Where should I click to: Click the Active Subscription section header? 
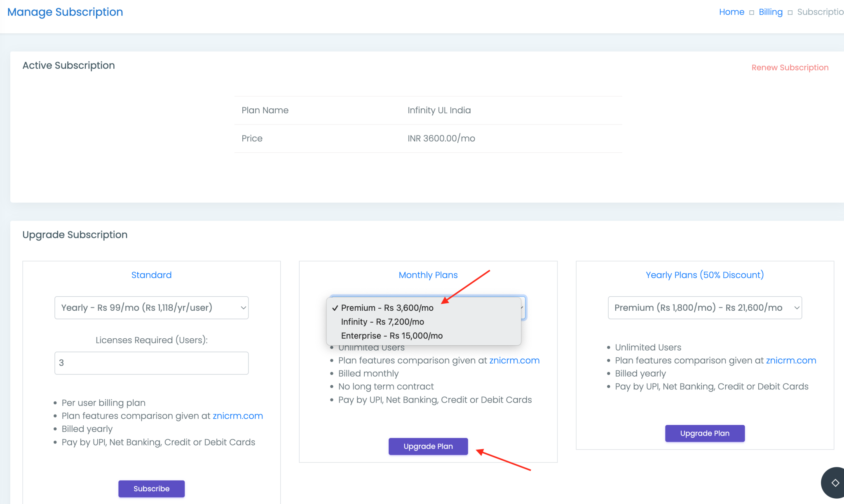(68, 65)
